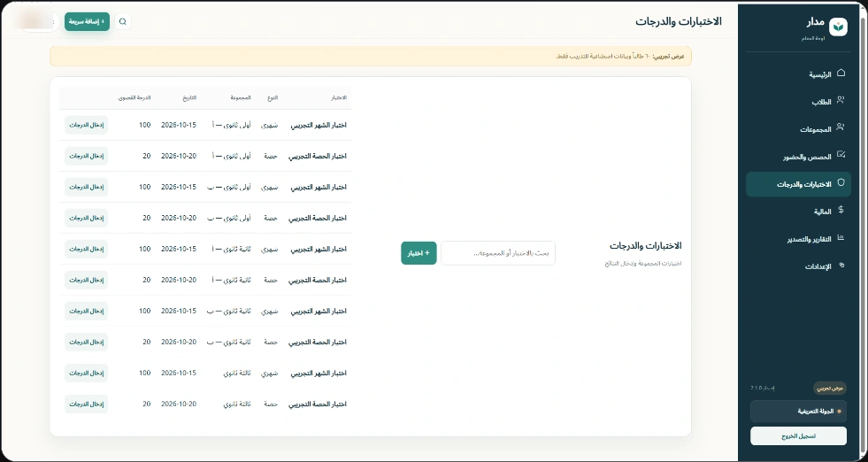868x462 pixels.
Task: Click the التقارير والتصدير chart icon
Action: coord(841,238)
